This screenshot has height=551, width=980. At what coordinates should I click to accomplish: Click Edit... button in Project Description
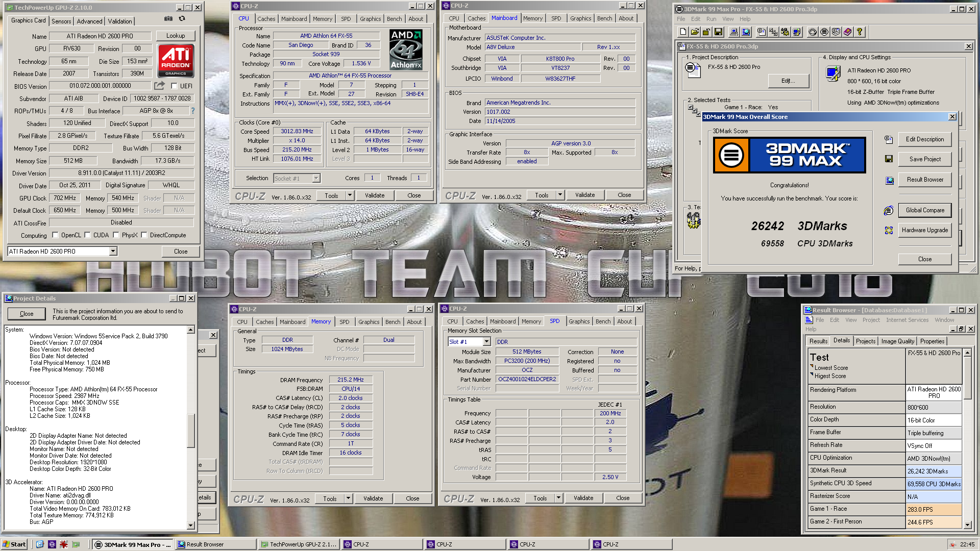(788, 81)
